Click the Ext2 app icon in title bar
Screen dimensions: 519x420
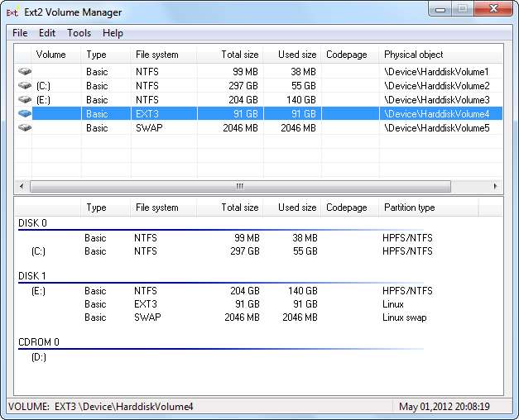(x=12, y=12)
